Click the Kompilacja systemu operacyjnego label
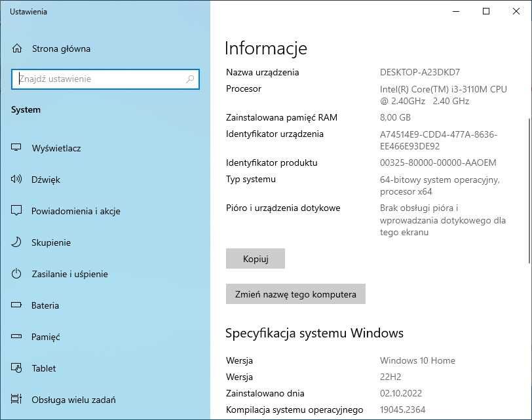532x420 pixels. tap(295, 410)
